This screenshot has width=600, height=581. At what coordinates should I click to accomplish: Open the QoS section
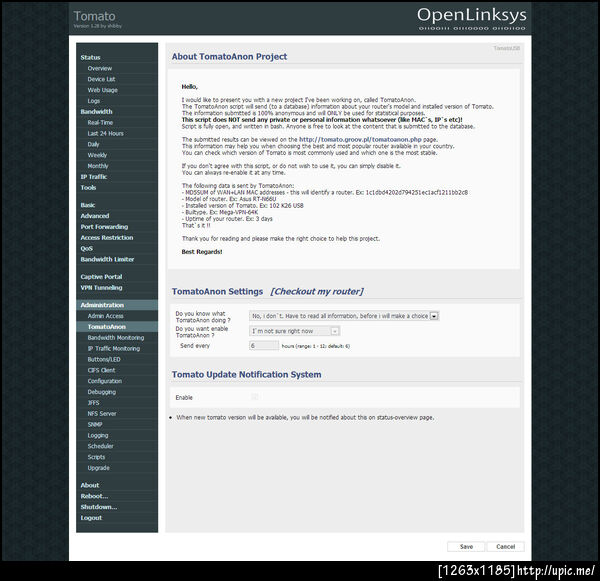pyautogui.click(x=86, y=249)
